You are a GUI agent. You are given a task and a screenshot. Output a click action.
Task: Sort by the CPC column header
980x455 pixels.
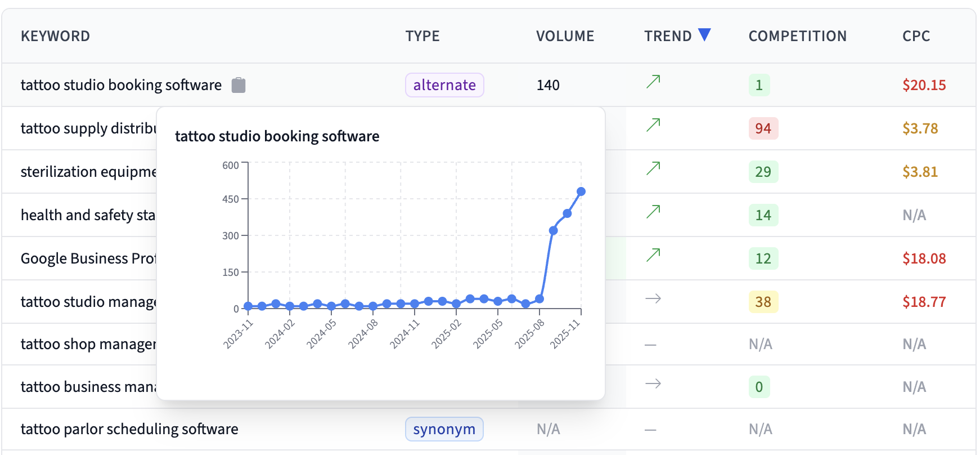click(x=916, y=36)
